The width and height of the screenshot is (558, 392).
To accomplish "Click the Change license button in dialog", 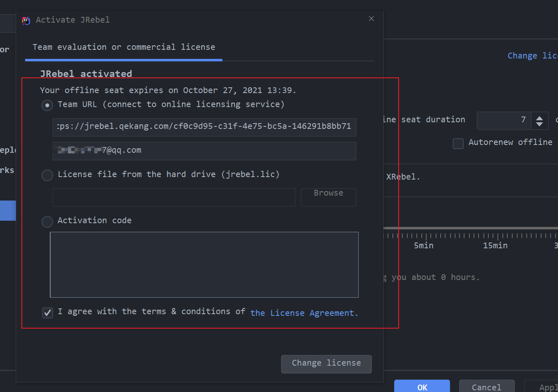I will 326,364.
